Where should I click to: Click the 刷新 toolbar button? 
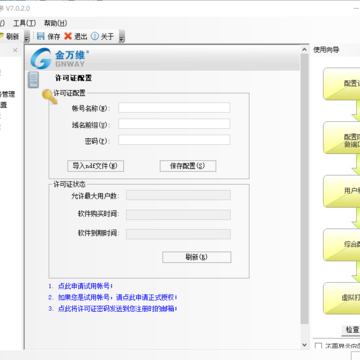click(x=9, y=37)
